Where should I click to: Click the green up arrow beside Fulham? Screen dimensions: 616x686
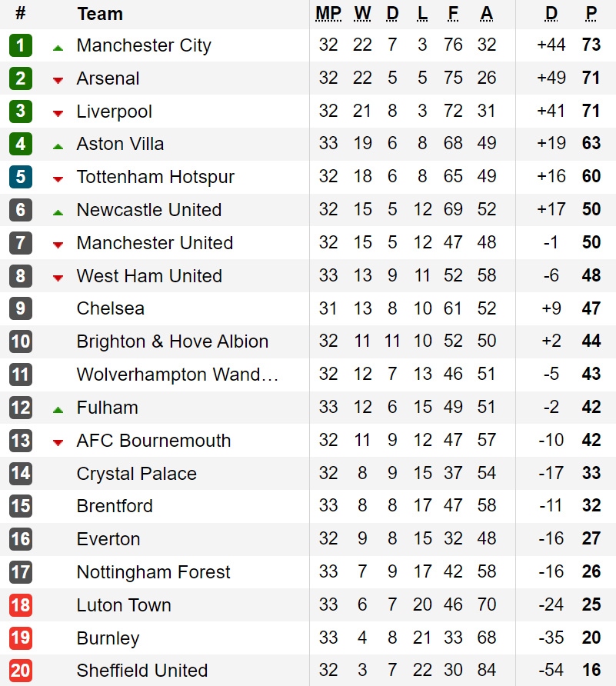(x=58, y=410)
